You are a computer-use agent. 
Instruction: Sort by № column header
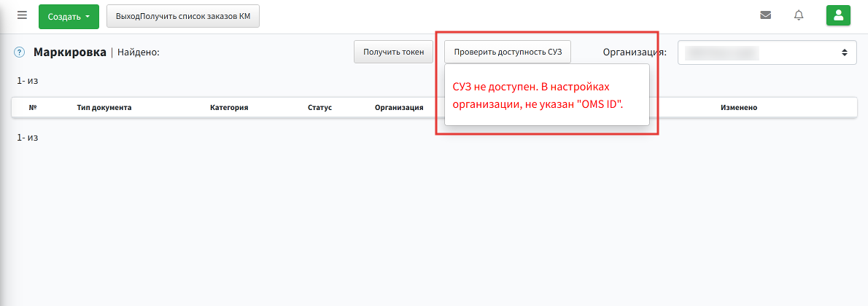point(33,107)
